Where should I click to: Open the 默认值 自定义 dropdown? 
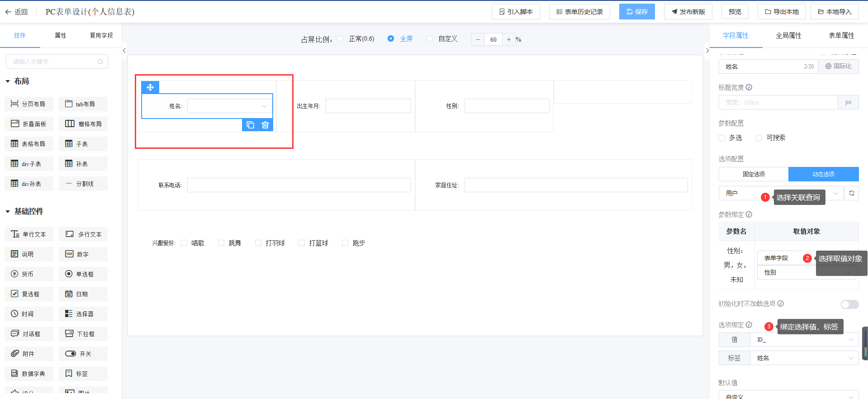[788, 394]
